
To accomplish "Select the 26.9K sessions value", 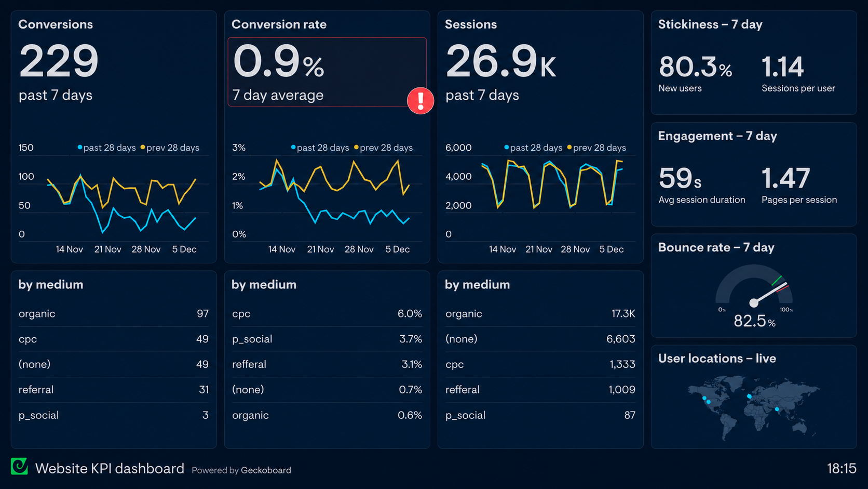I will pyautogui.click(x=500, y=61).
